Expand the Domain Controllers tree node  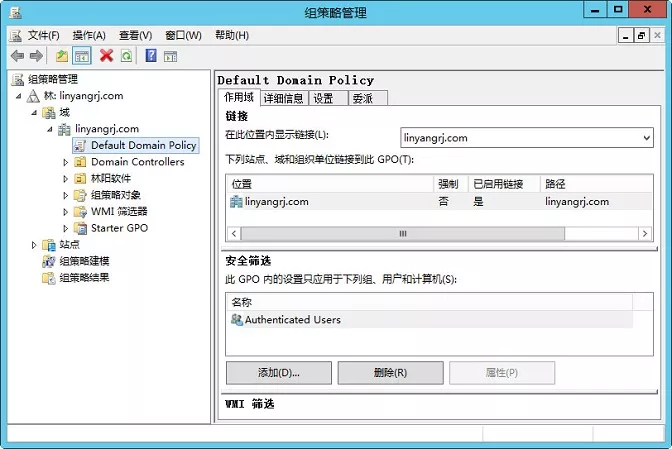point(66,162)
